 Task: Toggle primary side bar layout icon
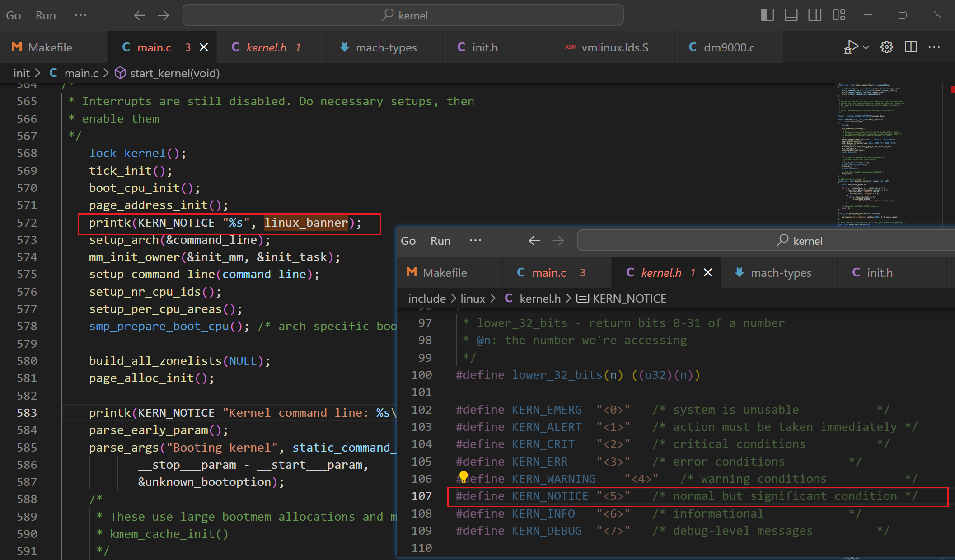(767, 15)
